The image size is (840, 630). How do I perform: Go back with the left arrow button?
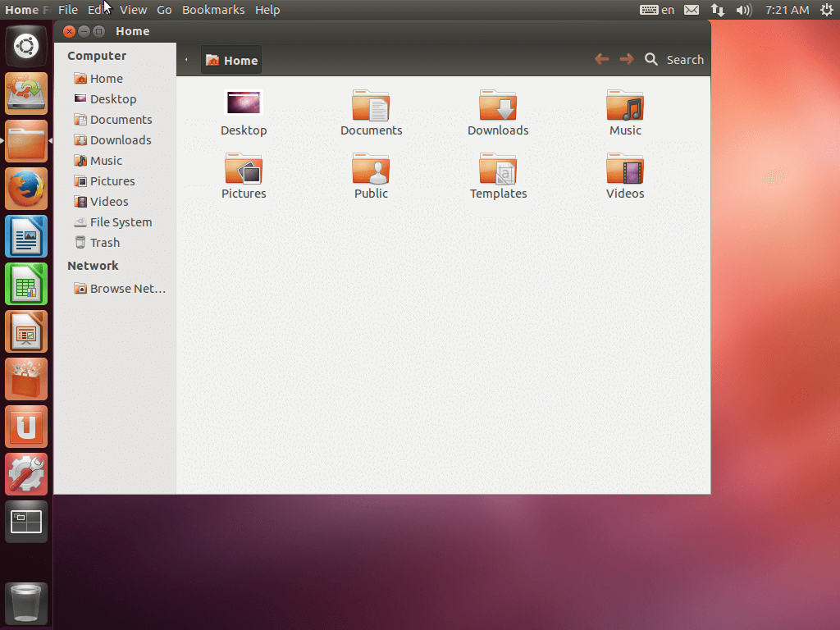(601, 59)
